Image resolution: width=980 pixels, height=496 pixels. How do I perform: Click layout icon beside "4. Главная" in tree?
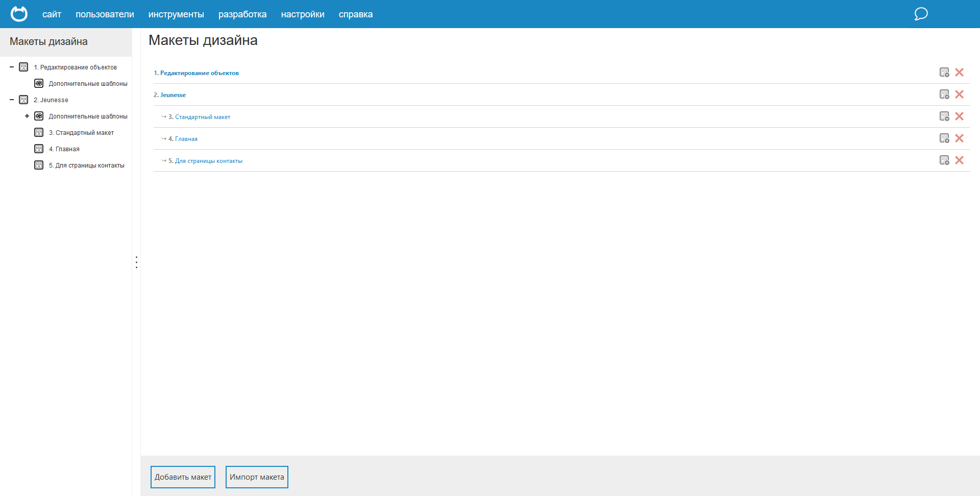39,149
